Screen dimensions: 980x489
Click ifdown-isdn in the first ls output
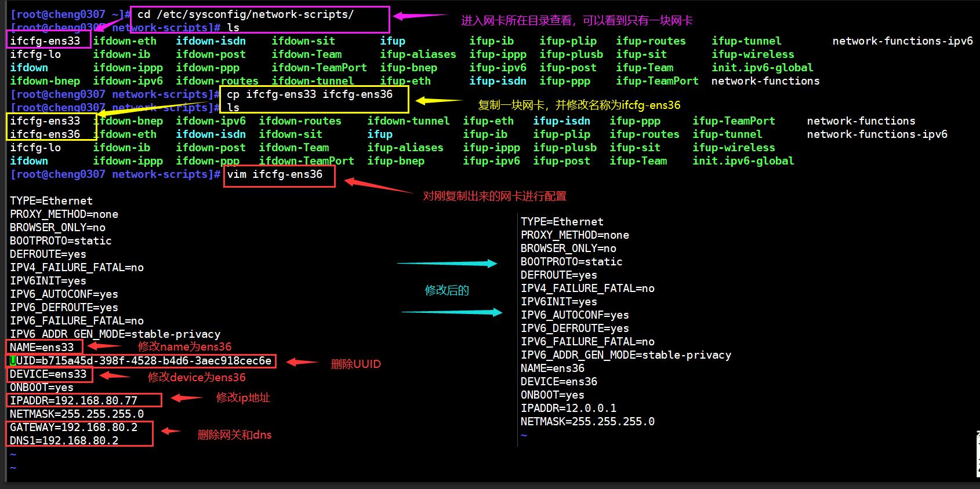point(211,41)
